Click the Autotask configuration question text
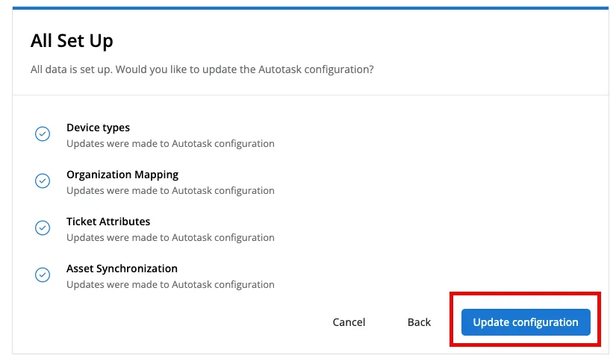This screenshot has width=616, height=364. pos(202,69)
